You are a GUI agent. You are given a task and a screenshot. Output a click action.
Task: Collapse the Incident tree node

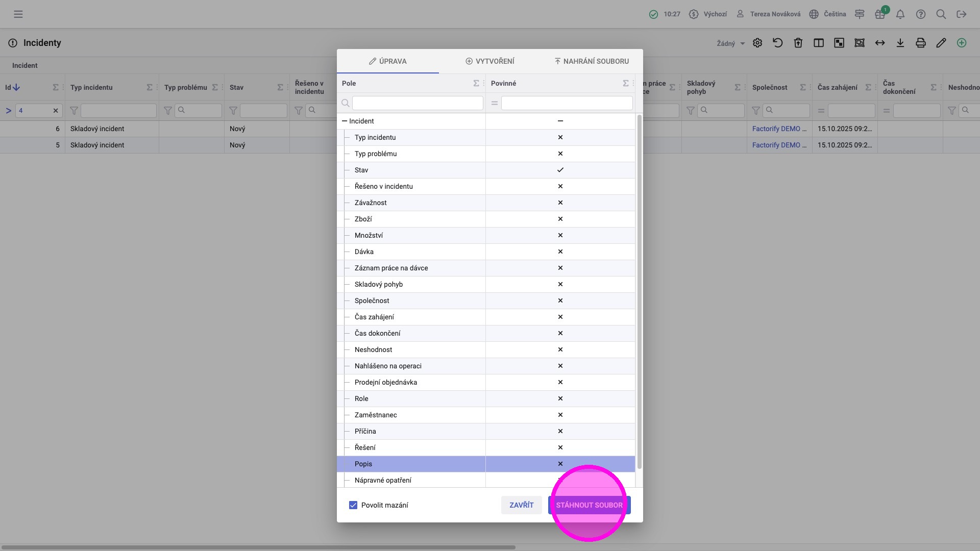(x=345, y=121)
